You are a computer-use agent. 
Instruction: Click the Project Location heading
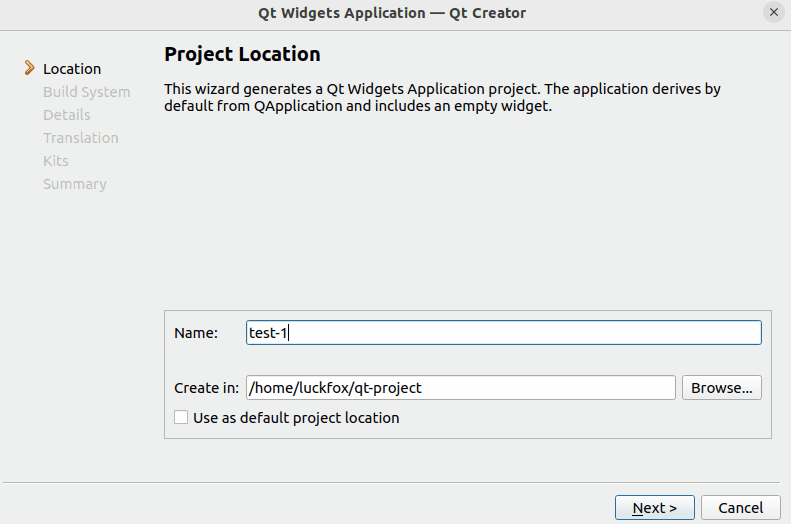[x=242, y=54]
